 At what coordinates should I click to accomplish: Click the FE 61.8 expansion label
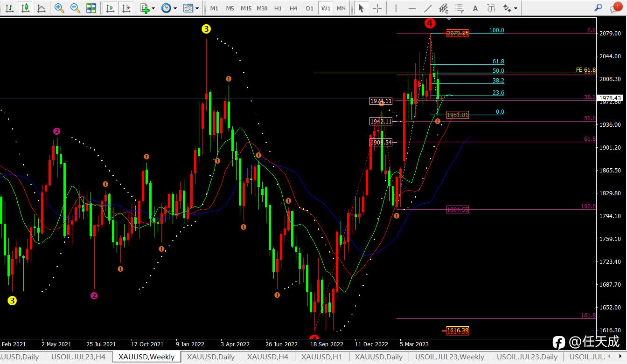(586, 70)
